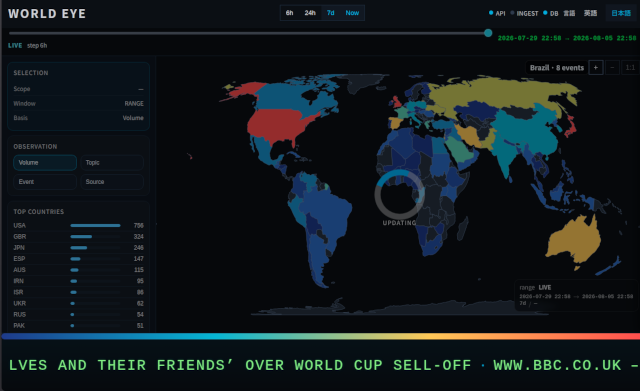Viewport: 640px width, 391px height.
Task: Click the API status indicator
Action: (x=497, y=13)
